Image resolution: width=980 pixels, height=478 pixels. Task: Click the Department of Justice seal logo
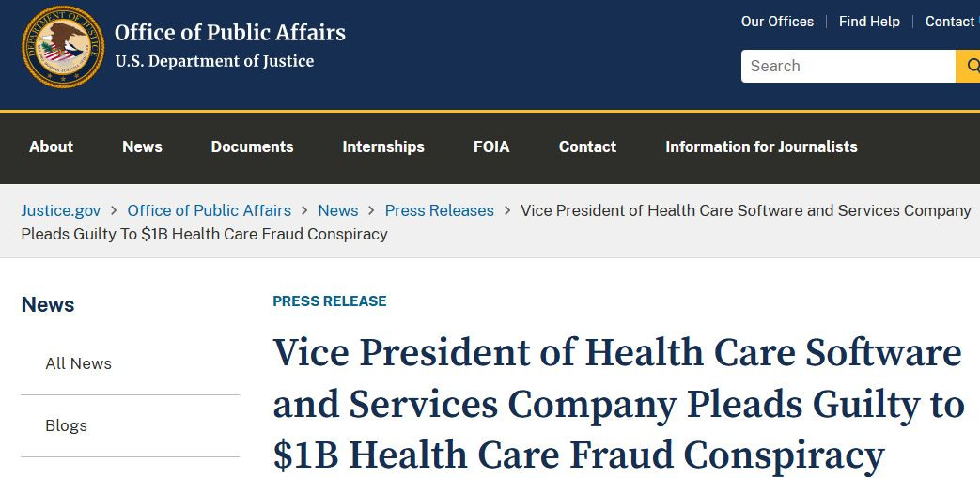[64, 47]
